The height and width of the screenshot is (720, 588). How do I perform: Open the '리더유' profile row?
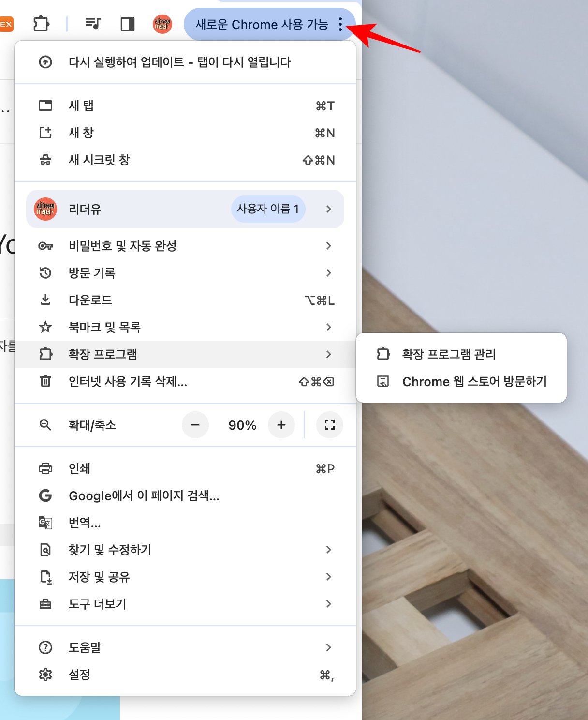click(x=185, y=209)
